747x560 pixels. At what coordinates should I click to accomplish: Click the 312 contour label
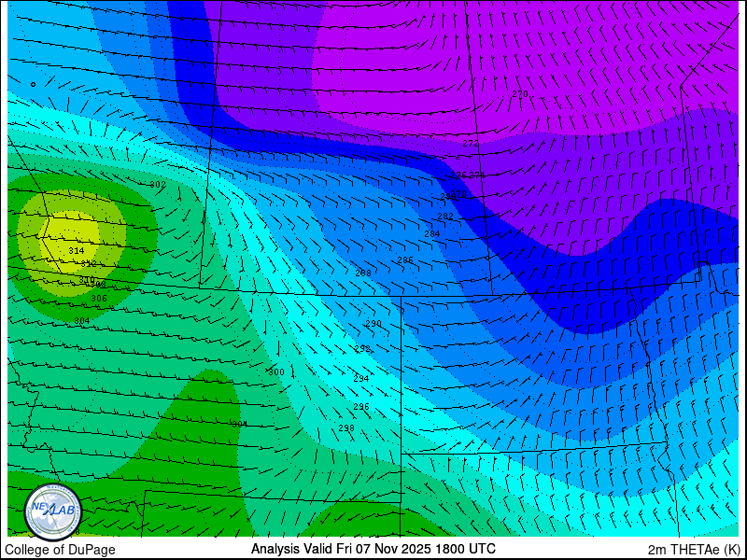[89, 263]
